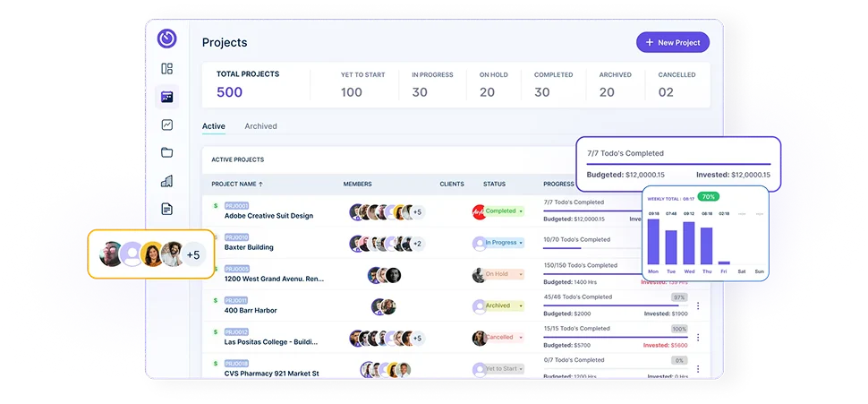This screenshot has width=868, height=404.
Task: Switch to the Archived tab
Action: pos(260,126)
